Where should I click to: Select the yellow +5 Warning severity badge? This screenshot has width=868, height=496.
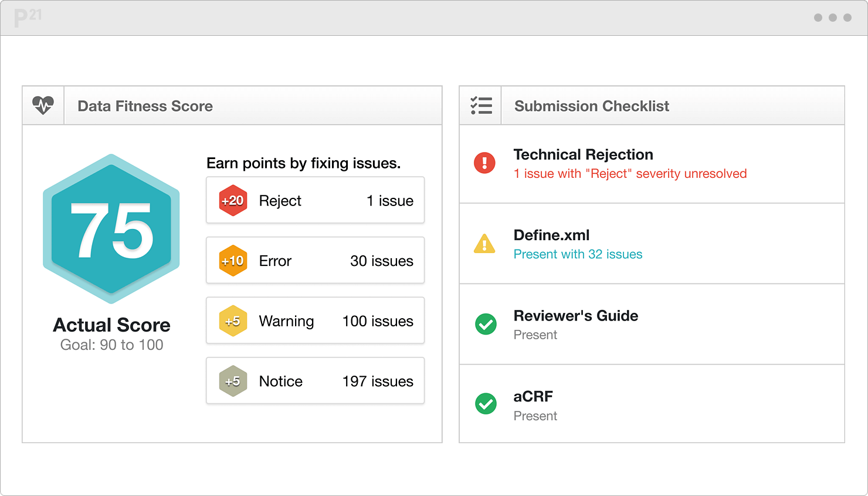click(232, 320)
